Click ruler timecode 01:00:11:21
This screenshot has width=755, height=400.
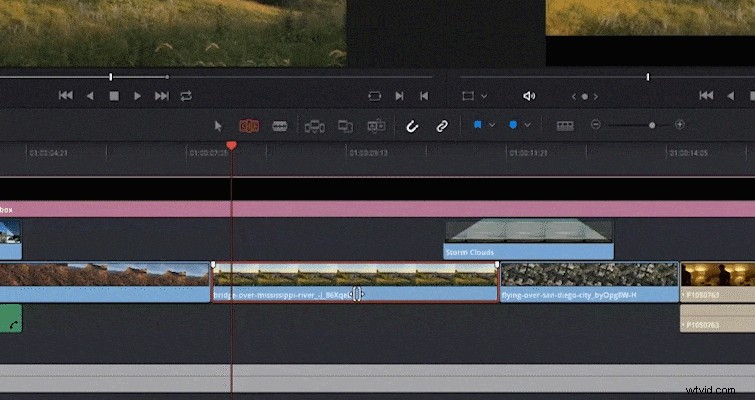click(529, 153)
